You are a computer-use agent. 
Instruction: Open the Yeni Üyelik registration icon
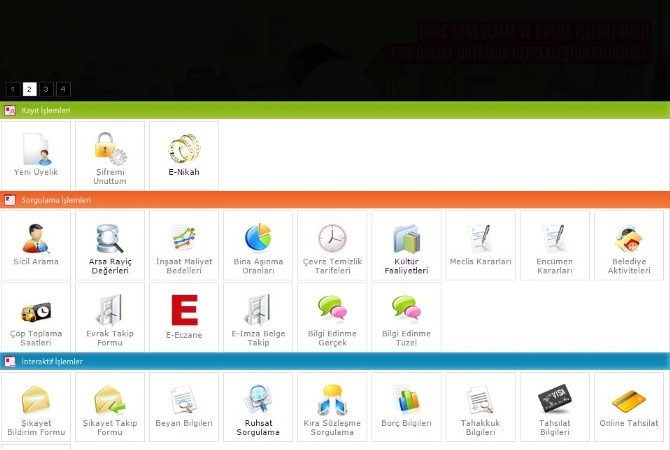point(37,149)
